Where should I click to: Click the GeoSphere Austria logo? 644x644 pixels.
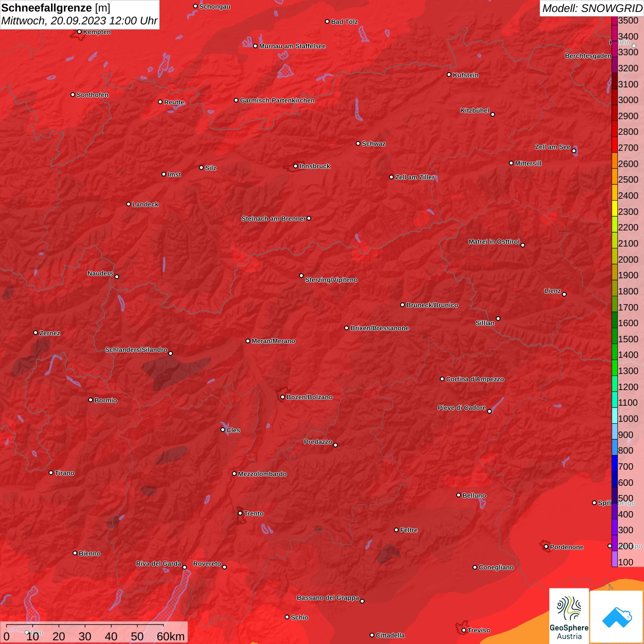click(569, 616)
